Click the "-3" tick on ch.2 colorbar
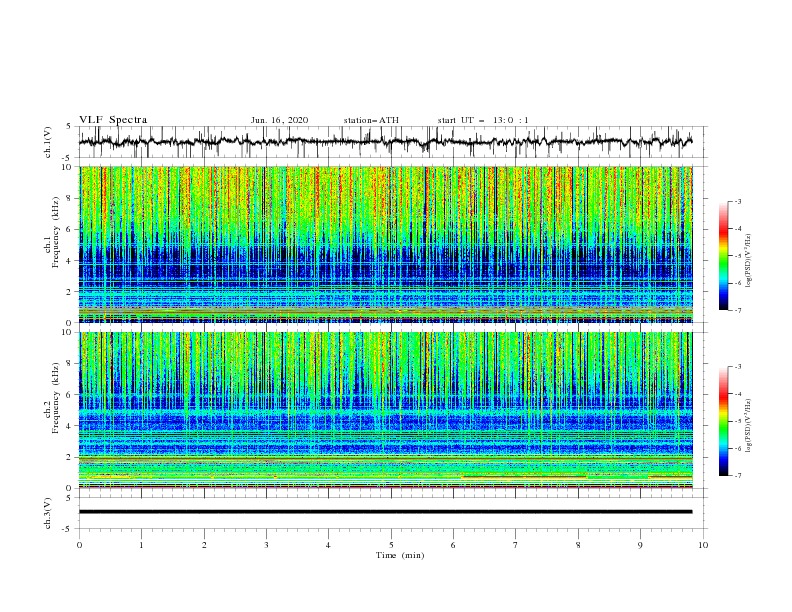792x612 pixels. 738,367
